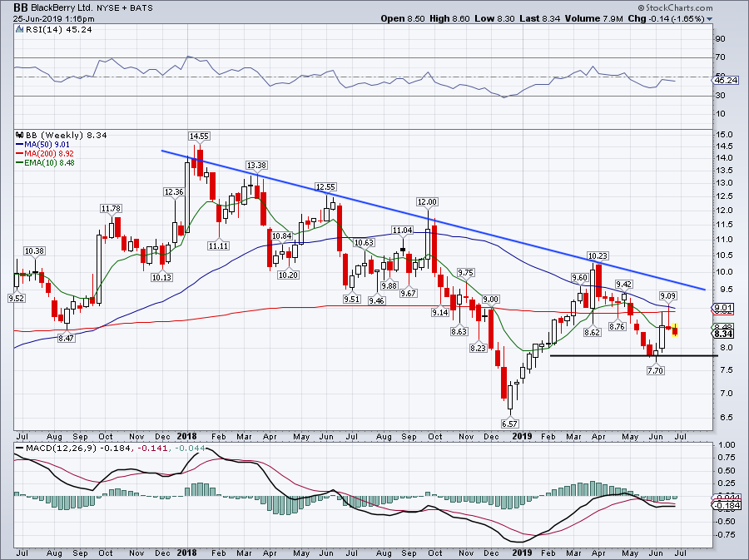This screenshot has height=560, width=749.
Task: Click the 10.23 price label
Action: point(598,256)
